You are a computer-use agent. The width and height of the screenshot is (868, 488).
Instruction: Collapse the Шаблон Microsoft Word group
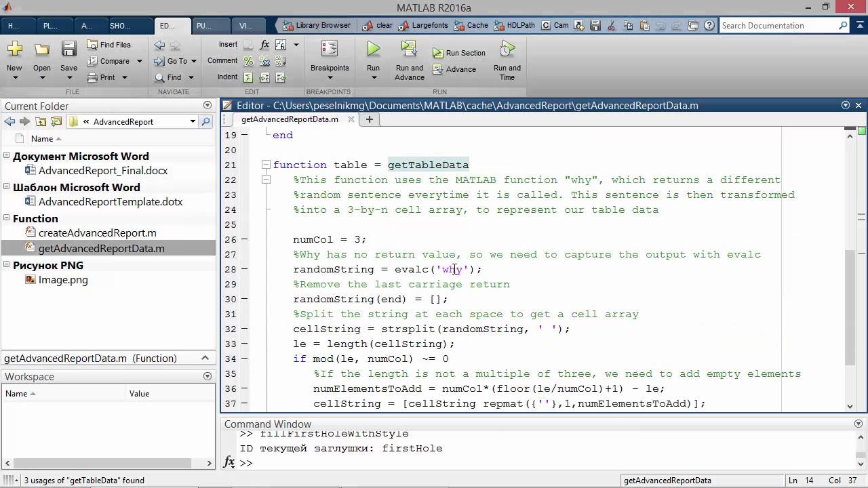[7, 187]
